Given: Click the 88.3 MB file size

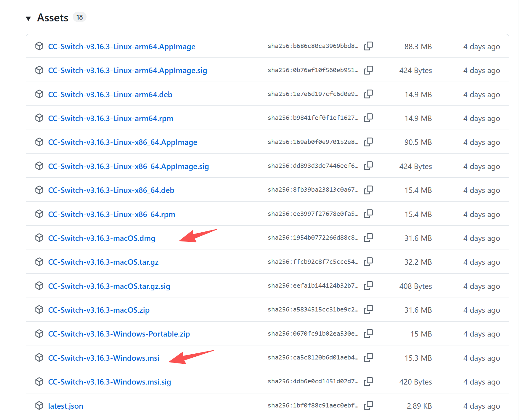Looking at the screenshot, I should [418, 46].
